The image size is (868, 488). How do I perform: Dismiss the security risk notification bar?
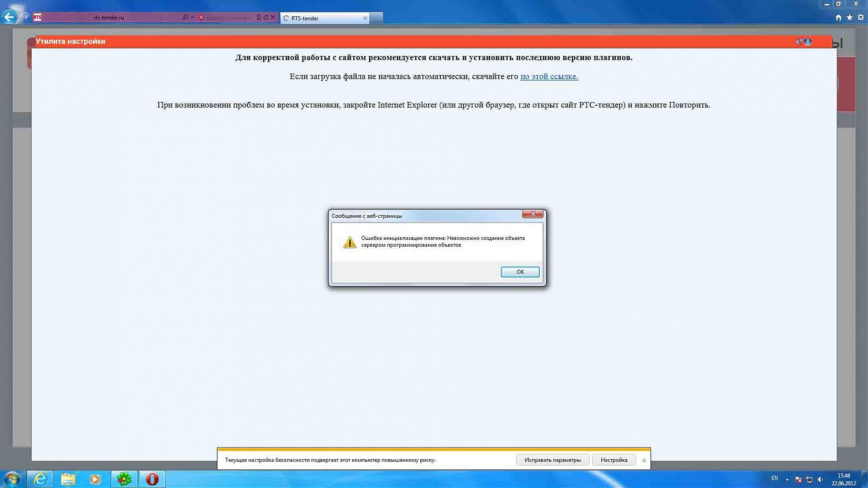point(644,460)
